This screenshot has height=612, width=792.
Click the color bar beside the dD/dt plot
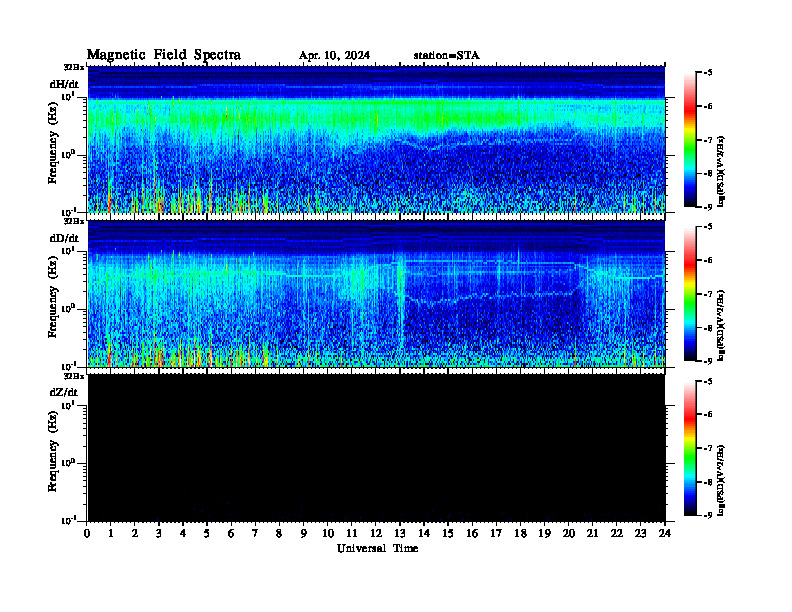point(689,293)
